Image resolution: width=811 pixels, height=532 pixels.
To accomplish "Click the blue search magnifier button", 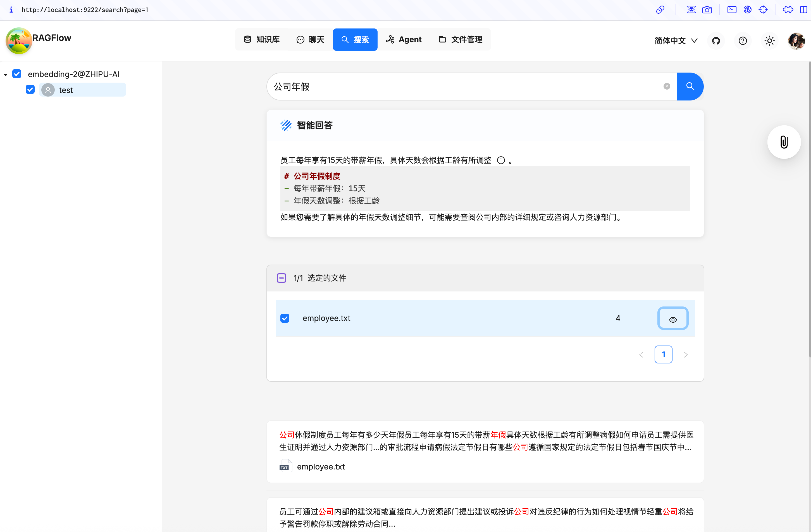I will click(x=690, y=87).
